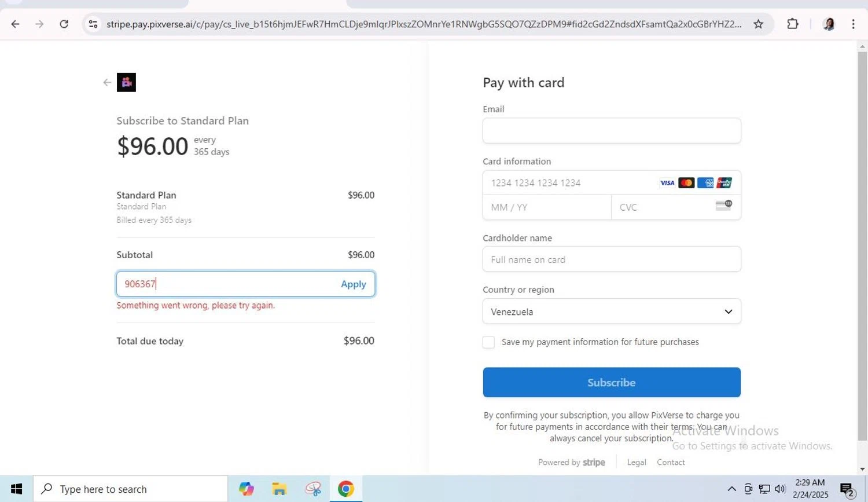Expand the Country or region dropdown
The height and width of the screenshot is (502, 868).
[x=612, y=312]
